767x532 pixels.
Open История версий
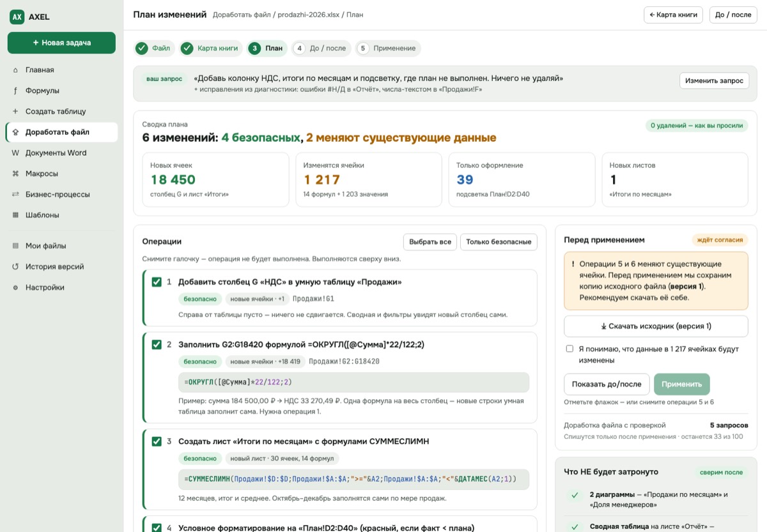pyautogui.click(x=61, y=267)
